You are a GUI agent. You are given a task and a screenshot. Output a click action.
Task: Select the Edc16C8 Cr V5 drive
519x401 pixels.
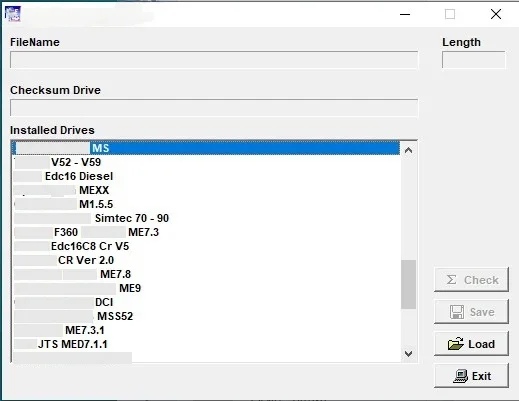pyautogui.click(x=206, y=246)
